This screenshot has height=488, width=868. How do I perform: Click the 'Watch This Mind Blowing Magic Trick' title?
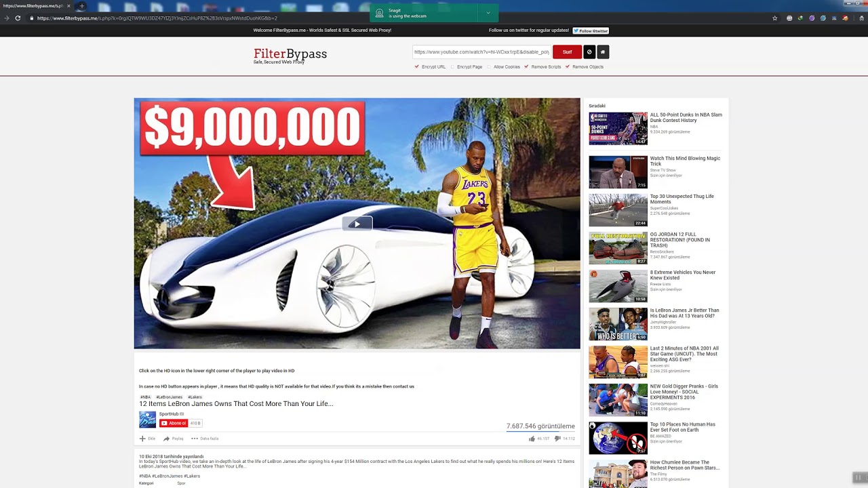click(685, 161)
